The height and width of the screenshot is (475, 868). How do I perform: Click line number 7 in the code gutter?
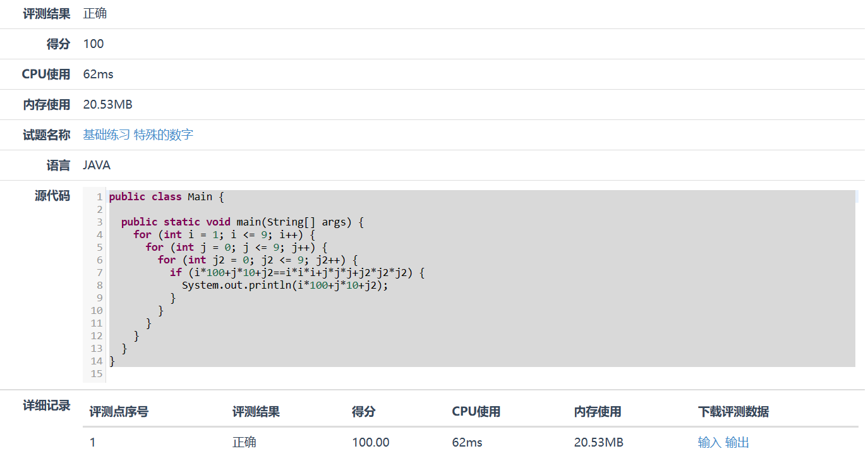tap(99, 272)
